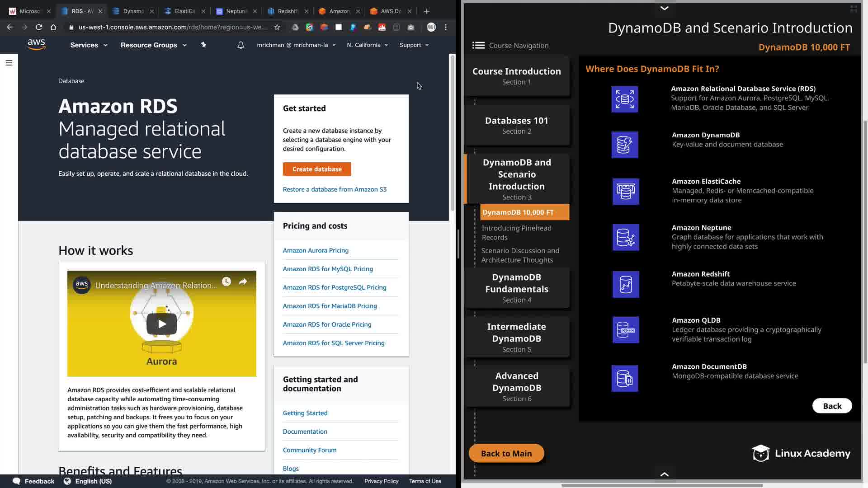Expand the Services dropdown

tap(89, 45)
